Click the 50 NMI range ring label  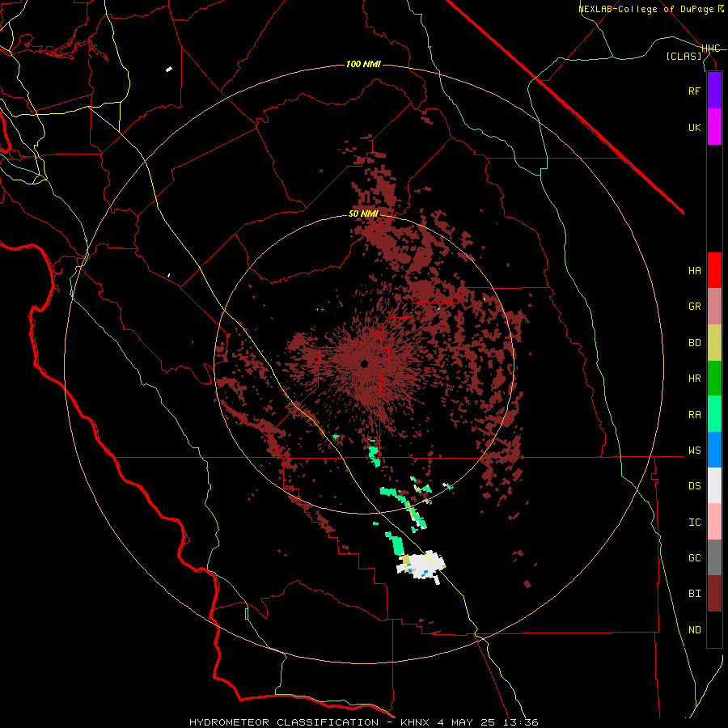tap(363, 214)
